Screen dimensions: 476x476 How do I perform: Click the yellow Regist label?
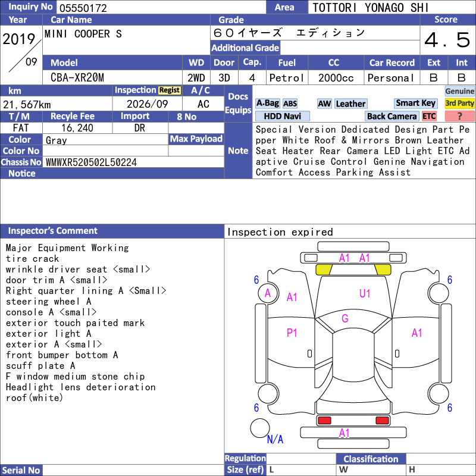(170, 90)
